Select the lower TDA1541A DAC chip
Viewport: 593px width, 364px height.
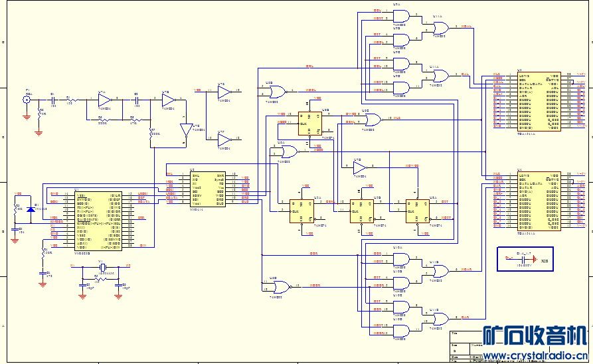click(x=539, y=201)
